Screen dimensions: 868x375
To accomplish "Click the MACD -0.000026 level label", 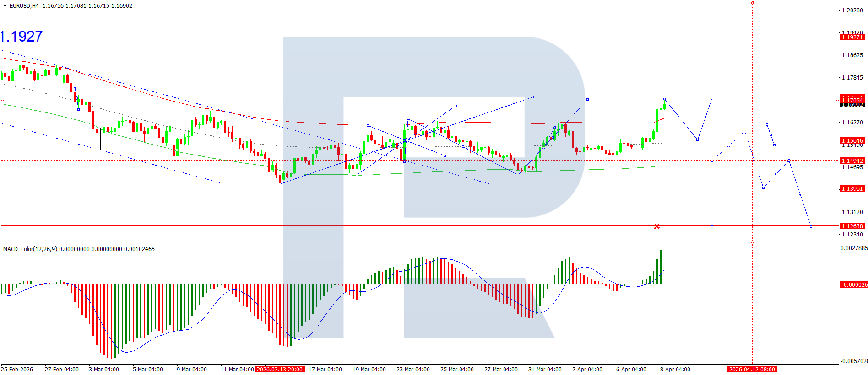I will pos(853,284).
